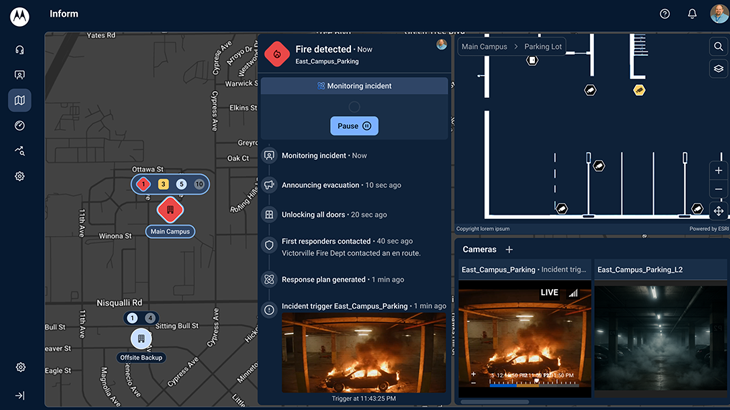Screen dimensions: 730x410
Task: Zoom in on the floor plan
Action: pos(718,170)
